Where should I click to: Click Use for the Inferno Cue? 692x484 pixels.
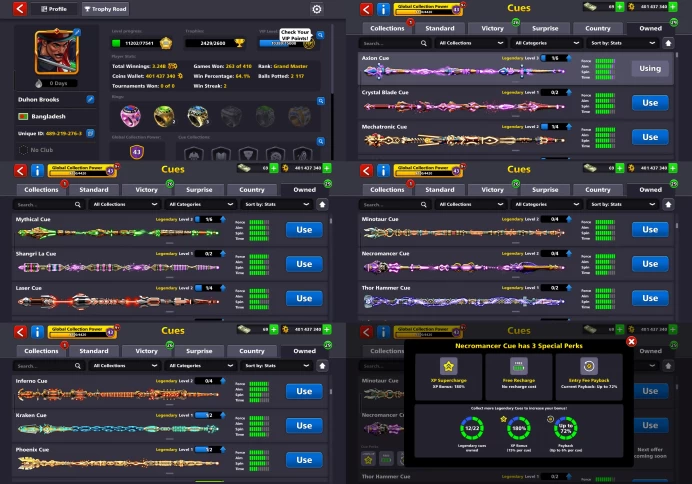point(304,391)
